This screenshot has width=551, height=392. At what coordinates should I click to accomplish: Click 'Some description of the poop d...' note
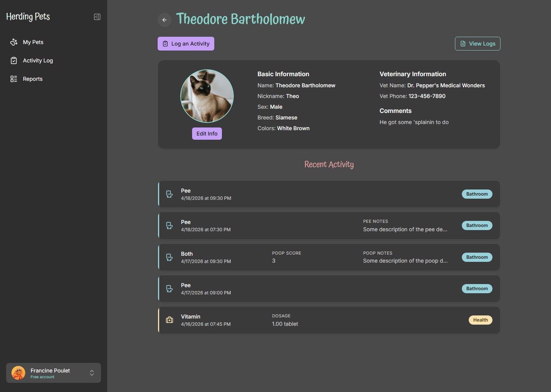point(405,261)
